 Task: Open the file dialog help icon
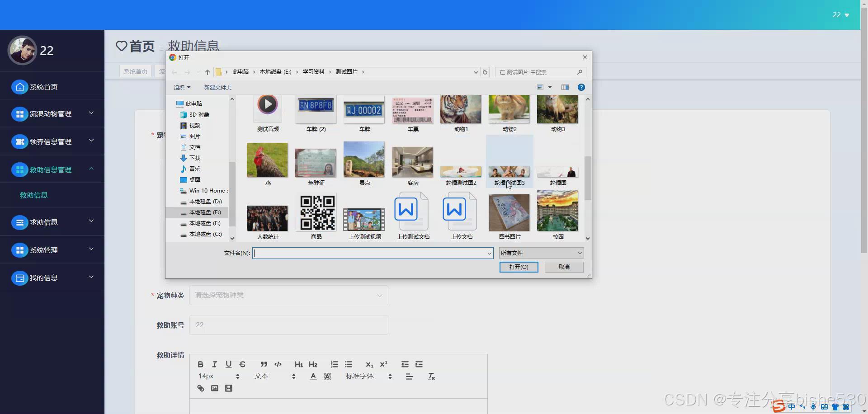581,87
